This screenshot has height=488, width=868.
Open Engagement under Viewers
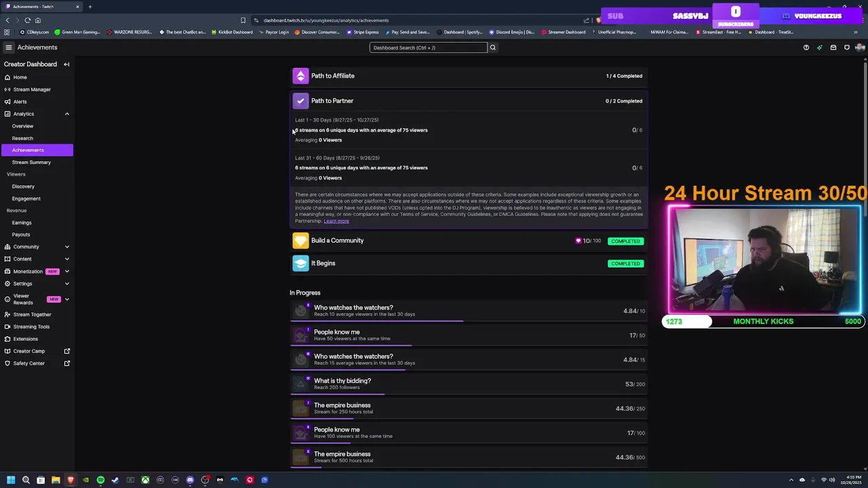pyautogui.click(x=26, y=199)
